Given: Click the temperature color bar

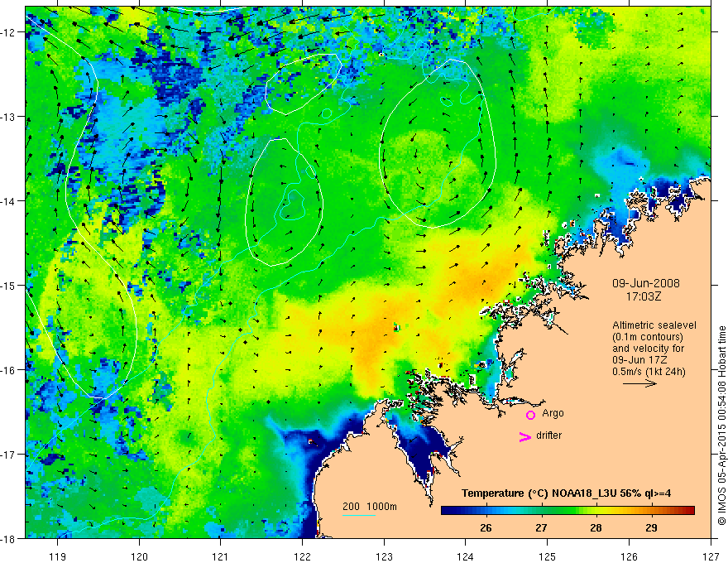Looking at the screenshot, I should pyautogui.click(x=568, y=511).
